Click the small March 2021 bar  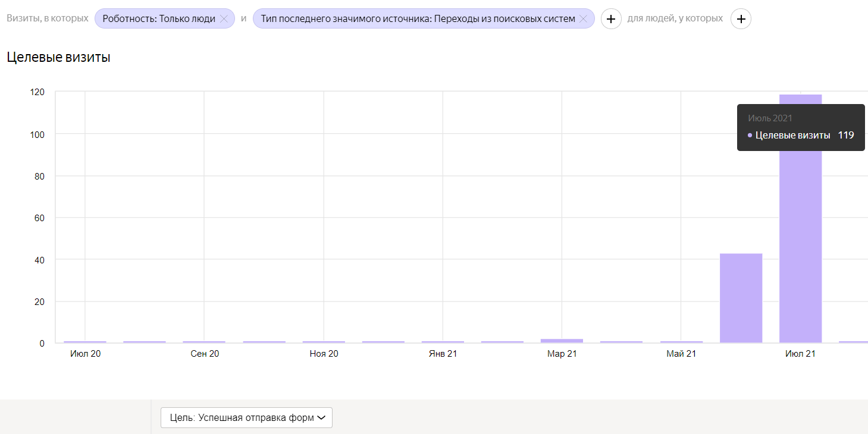(x=562, y=341)
